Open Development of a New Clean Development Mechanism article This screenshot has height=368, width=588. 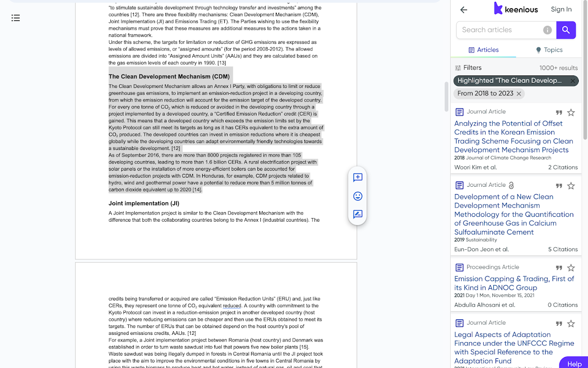tap(514, 214)
